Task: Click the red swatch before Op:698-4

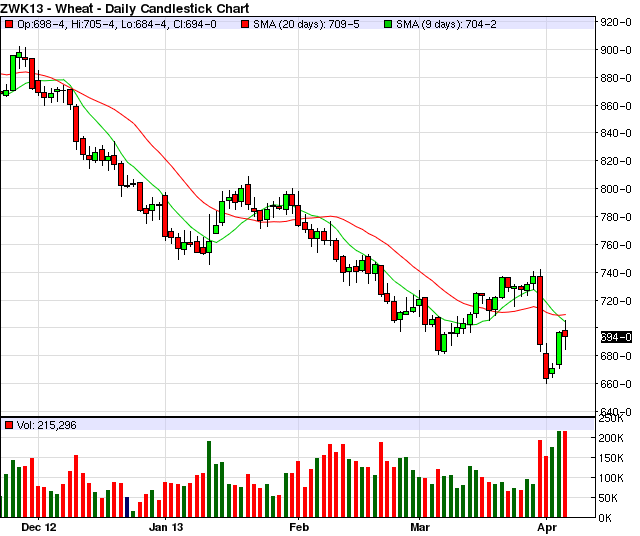Action: 9,24
